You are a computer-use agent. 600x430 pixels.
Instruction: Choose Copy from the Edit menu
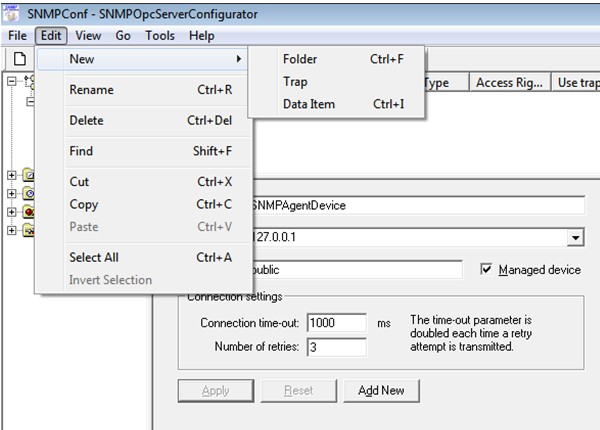click(x=144, y=204)
